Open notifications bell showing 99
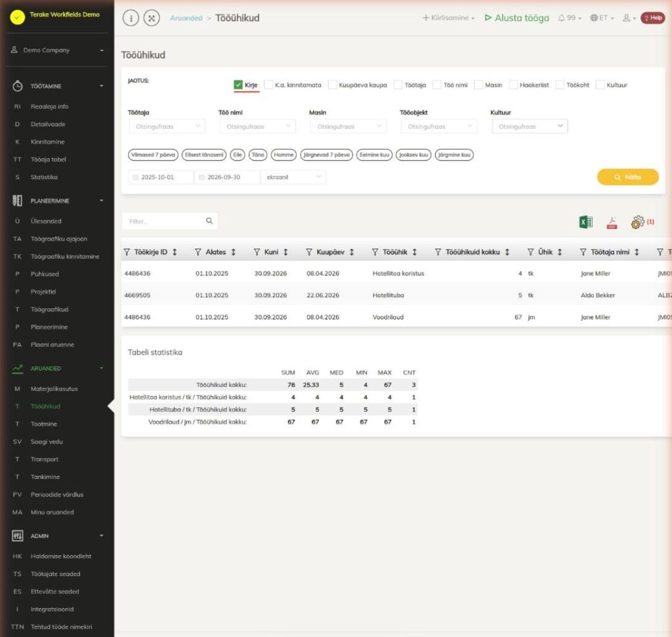Screen dimensions: 672x637 coord(570,18)
